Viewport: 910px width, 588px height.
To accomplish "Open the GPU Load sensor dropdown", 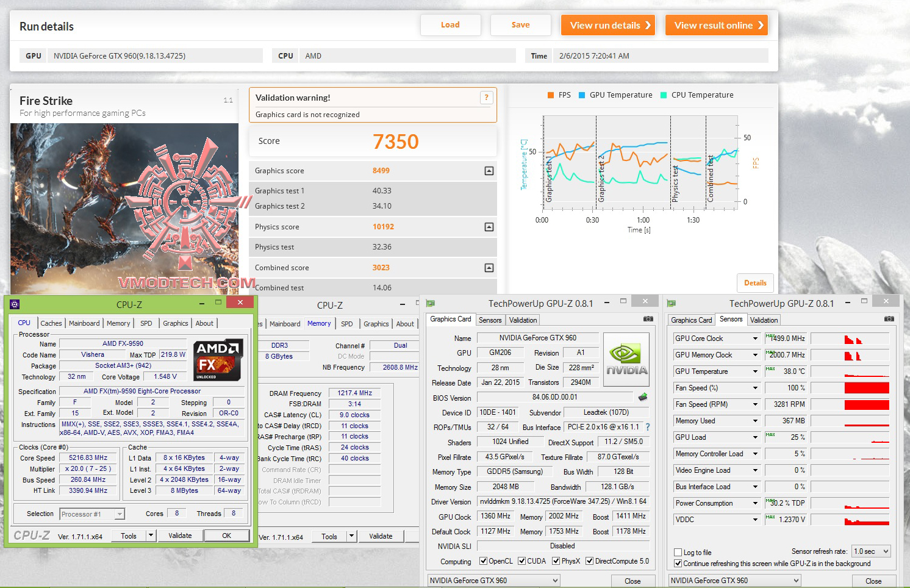I will (755, 437).
